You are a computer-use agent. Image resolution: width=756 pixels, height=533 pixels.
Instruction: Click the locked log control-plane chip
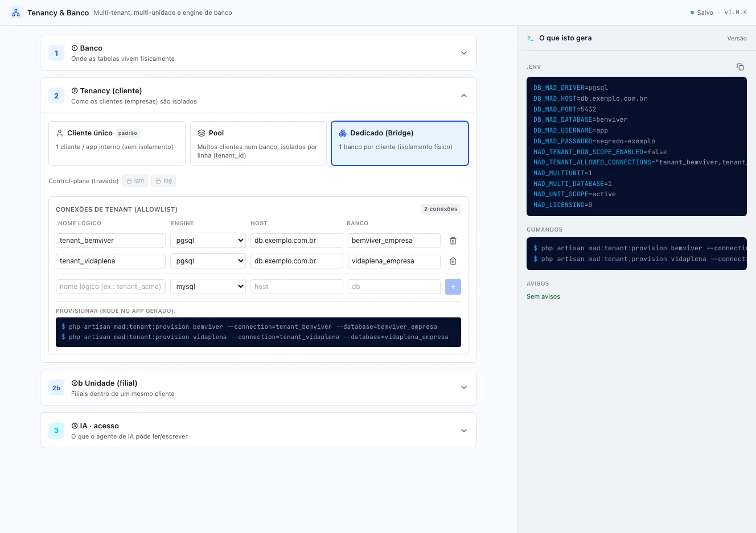coord(163,181)
